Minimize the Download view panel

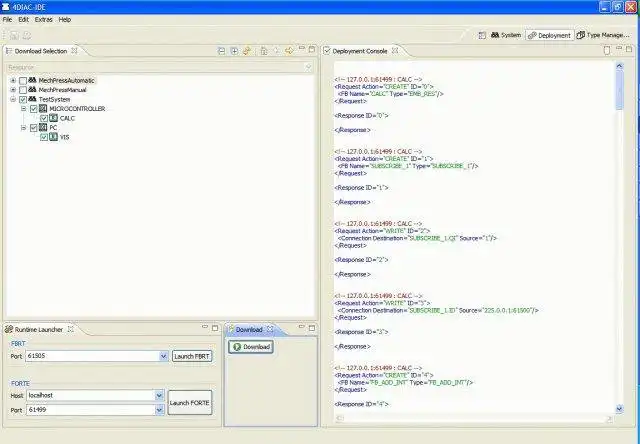click(x=302, y=327)
